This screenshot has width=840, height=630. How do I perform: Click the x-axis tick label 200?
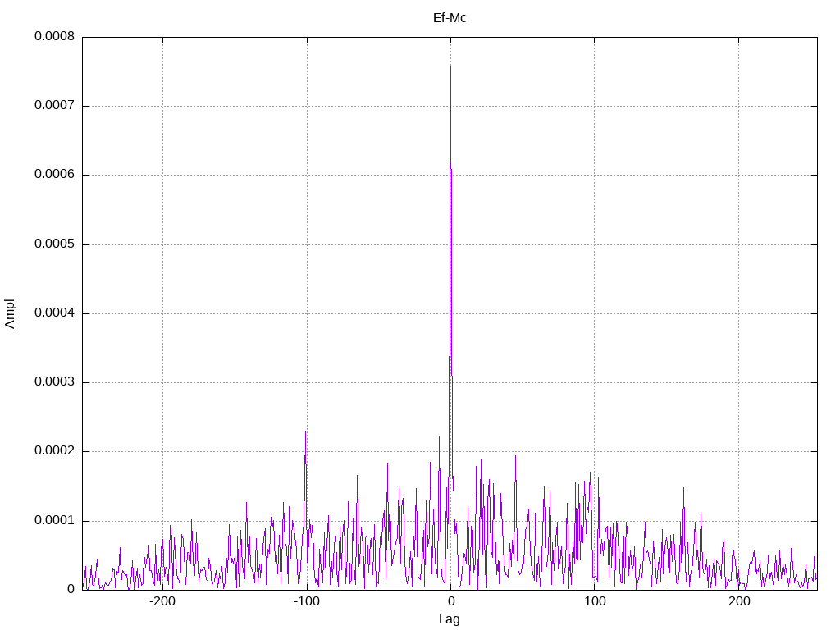pyautogui.click(x=739, y=601)
